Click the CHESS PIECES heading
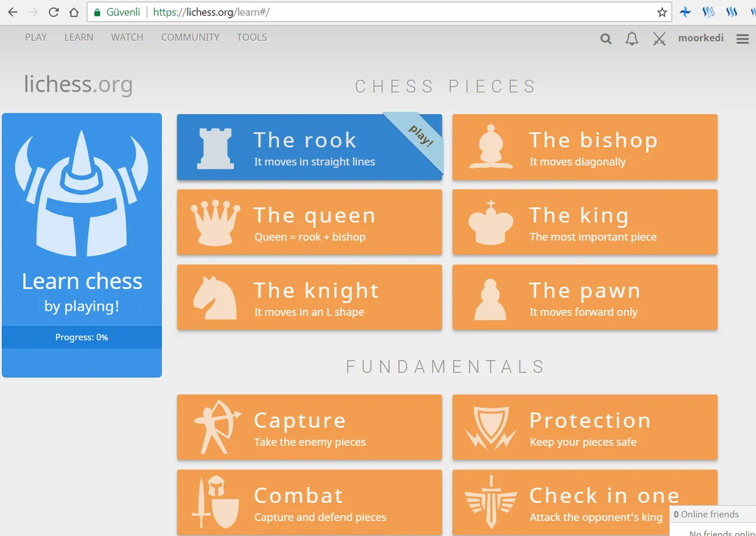 coord(445,86)
